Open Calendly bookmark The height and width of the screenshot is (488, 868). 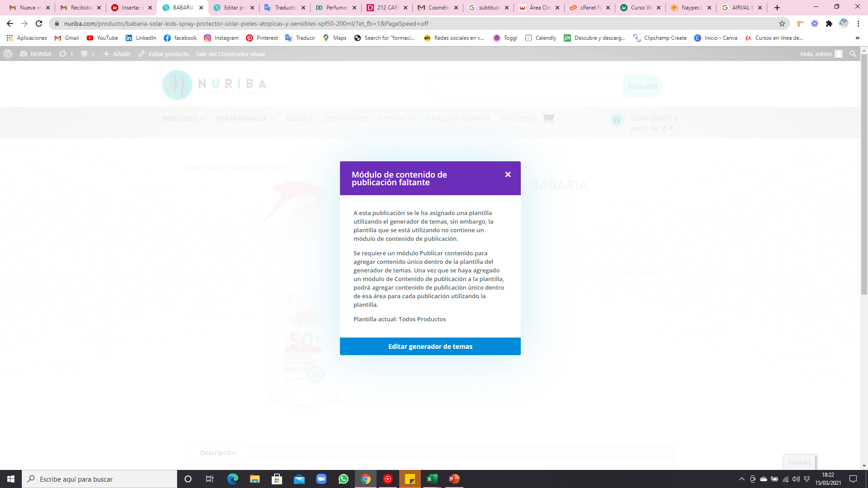(541, 38)
